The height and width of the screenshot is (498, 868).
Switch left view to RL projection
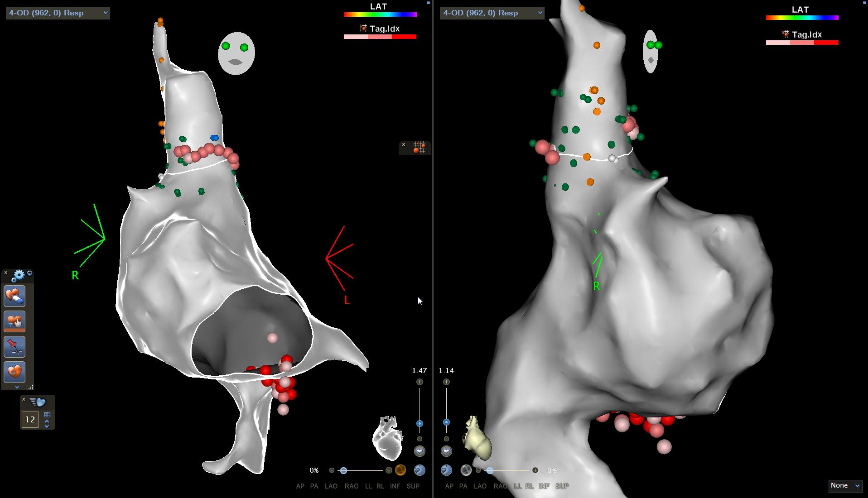pos(380,486)
